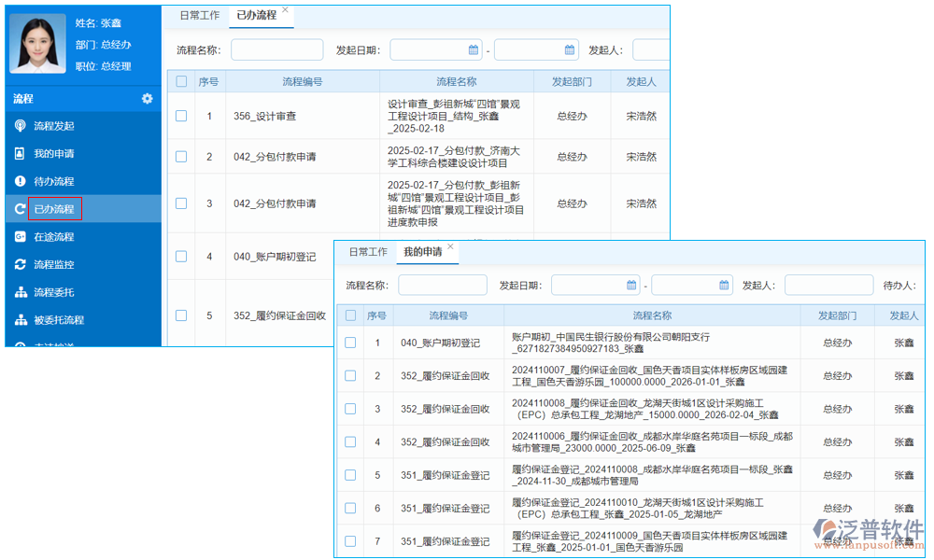Check the select-all box in 已办流程 table header

[x=180, y=81]
